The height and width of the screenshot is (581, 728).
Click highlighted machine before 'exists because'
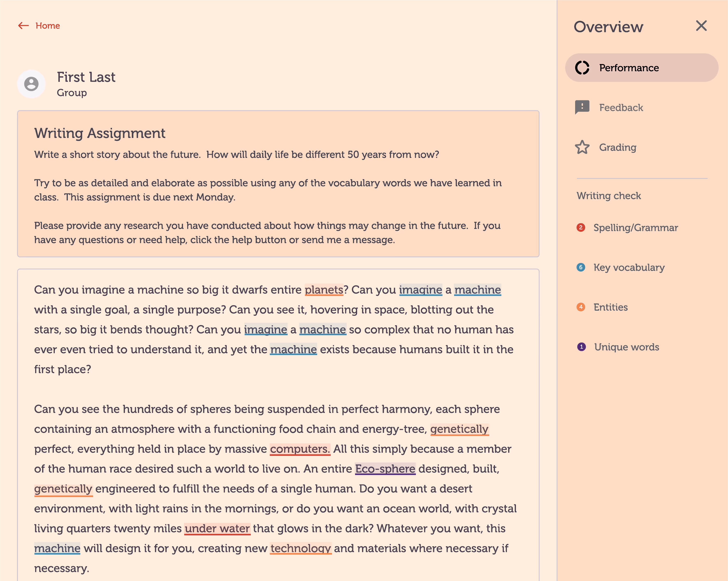click(293, 349)
